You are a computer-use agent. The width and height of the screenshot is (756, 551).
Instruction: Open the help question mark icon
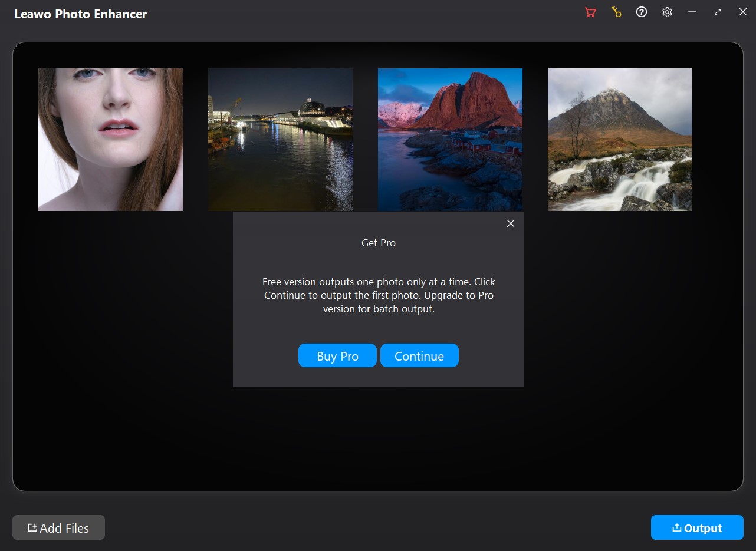point(642,12)
